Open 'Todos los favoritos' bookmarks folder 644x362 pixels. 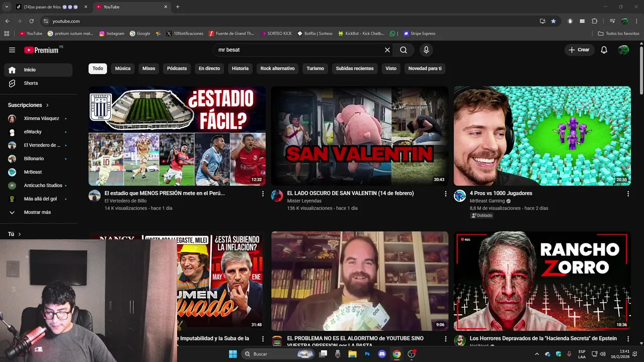(618, 34)
